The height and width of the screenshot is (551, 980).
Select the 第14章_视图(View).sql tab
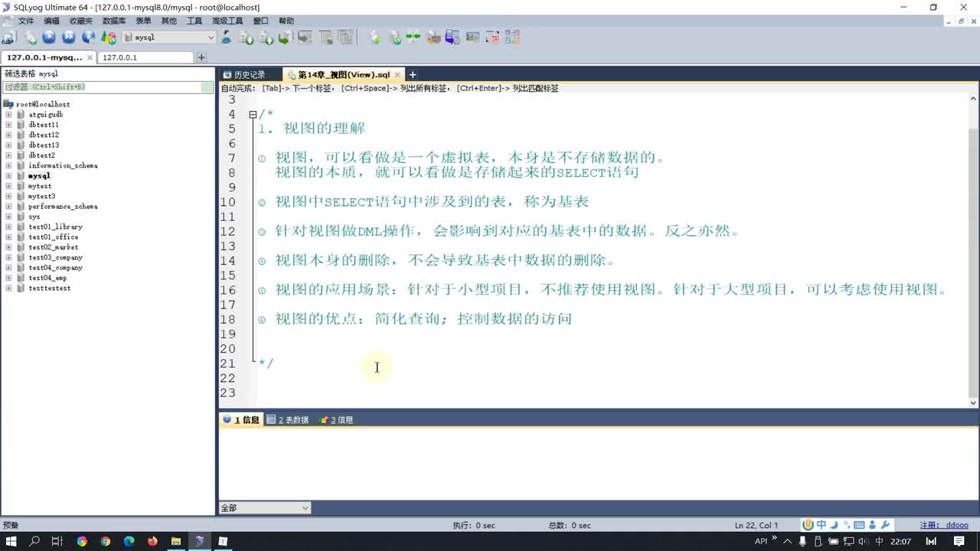click(x=343, y=75)
